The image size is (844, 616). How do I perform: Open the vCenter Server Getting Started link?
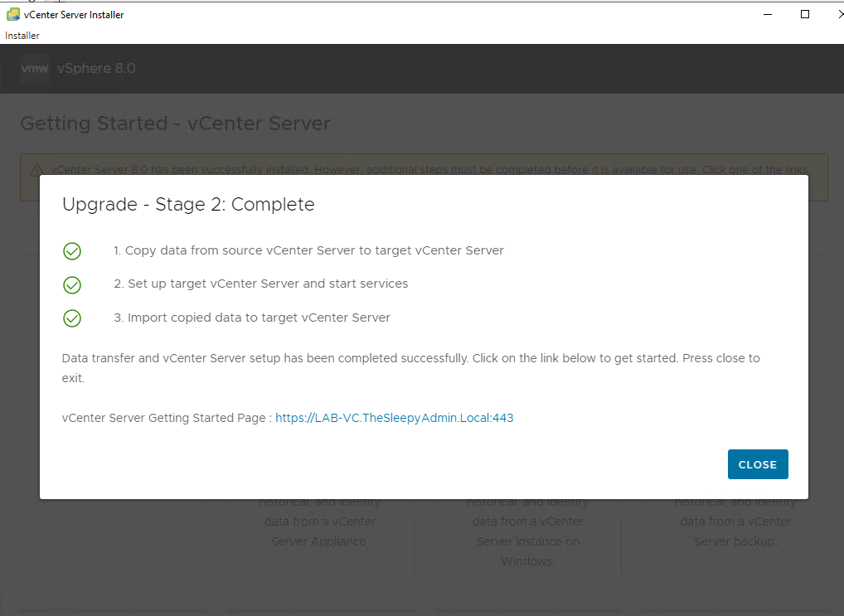(x=395, y=417)
